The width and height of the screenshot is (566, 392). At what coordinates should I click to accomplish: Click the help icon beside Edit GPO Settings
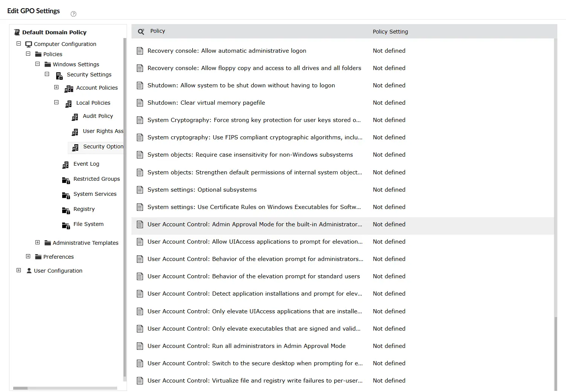point(73,14)
